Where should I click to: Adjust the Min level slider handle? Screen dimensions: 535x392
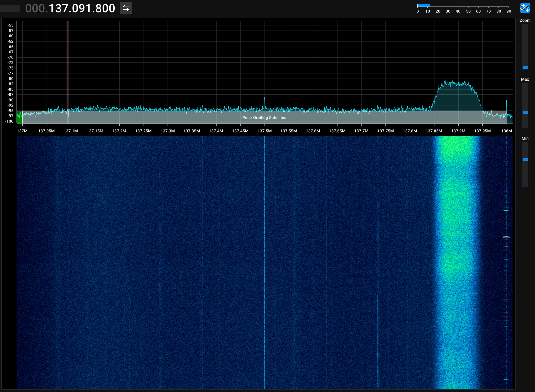pos(525,159)
